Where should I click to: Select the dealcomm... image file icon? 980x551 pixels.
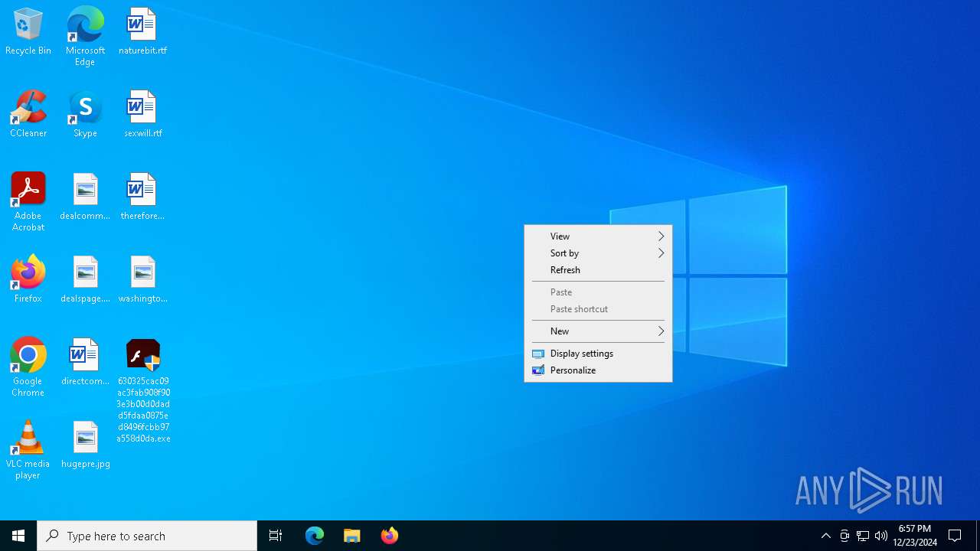[85, 197]
